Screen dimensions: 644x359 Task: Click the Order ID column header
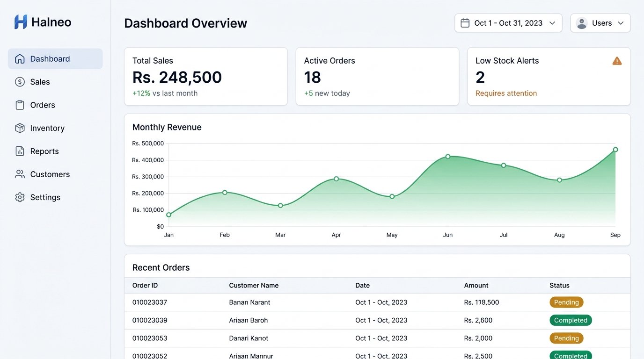(145, 285)
